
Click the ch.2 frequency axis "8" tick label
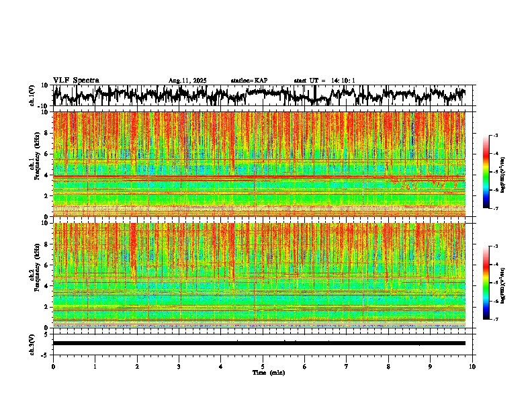coord(47,244)
